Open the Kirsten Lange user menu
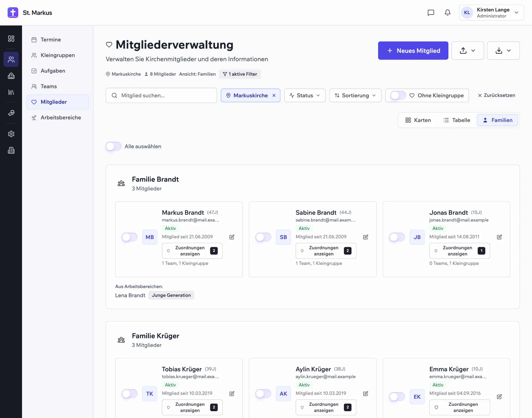The height and width of the screenshot is (418, 532). [492, 12]
